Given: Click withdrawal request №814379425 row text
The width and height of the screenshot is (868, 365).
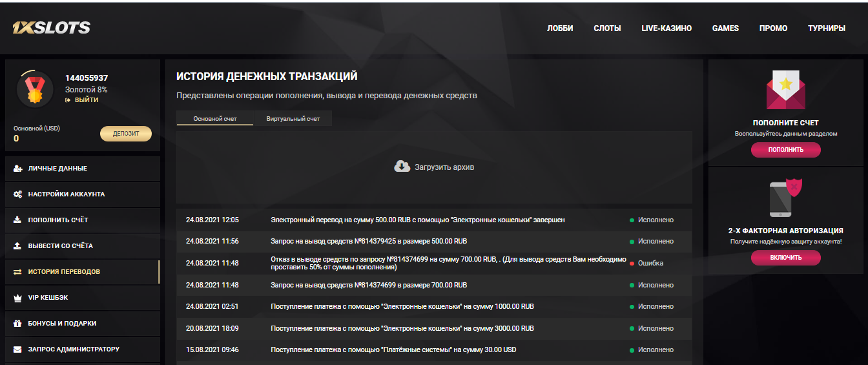Looking at the screenshot, I should [369, 242].
